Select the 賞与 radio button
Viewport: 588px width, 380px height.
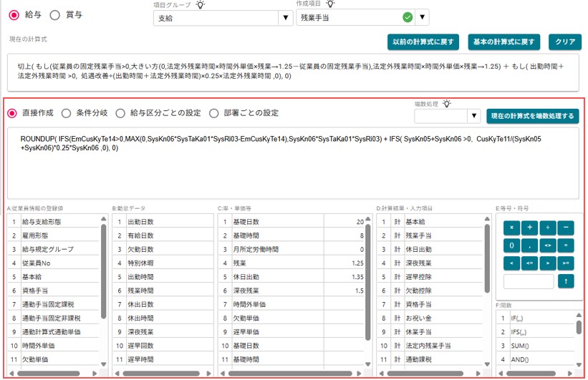(x=54, y=15)
